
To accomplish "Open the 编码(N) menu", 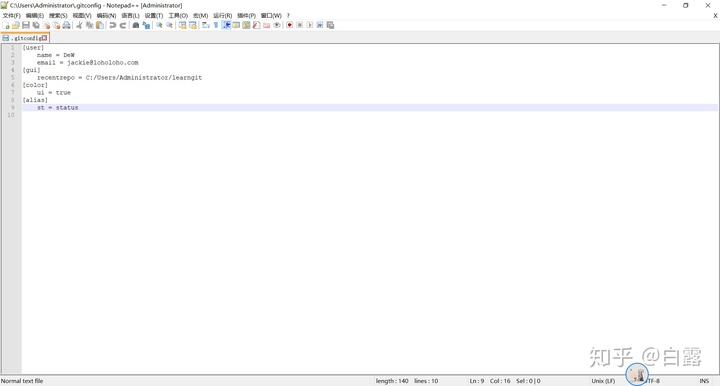I will [106, 16].
